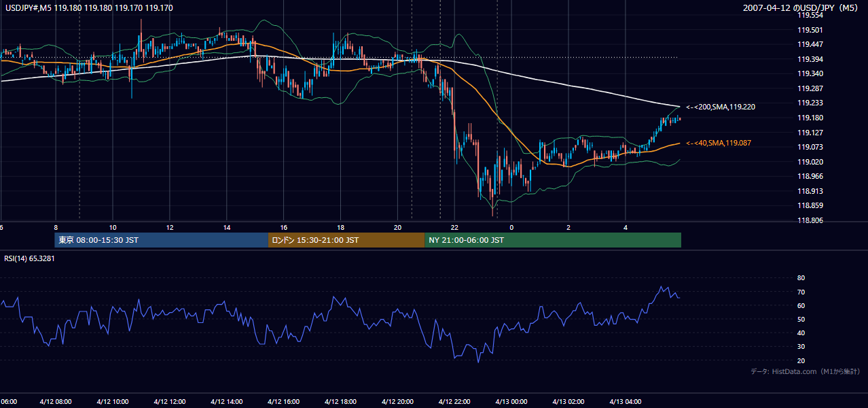Image resolution: width=868 pixels, height=408 pixels.
Task: Click the 4/12 20:00 date label
Action: tap(397, 402)
